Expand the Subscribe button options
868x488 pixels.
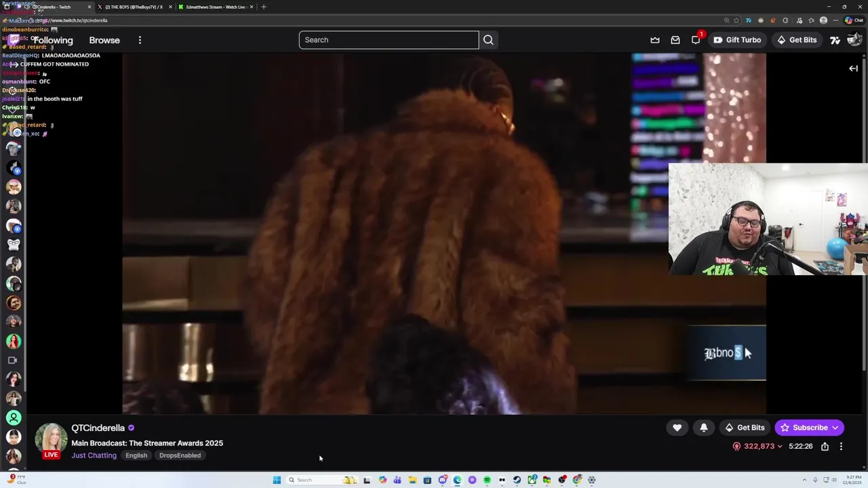click(x=835, y=428)
